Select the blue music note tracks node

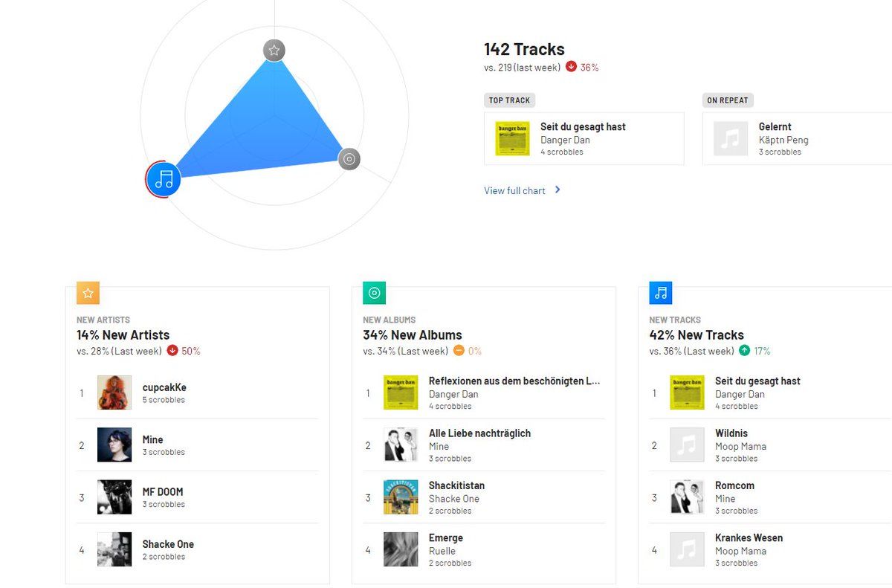(164, 179)
